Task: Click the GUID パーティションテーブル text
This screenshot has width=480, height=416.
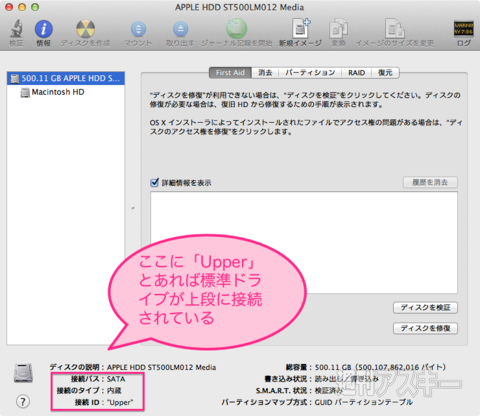Action: pos(364,402)
